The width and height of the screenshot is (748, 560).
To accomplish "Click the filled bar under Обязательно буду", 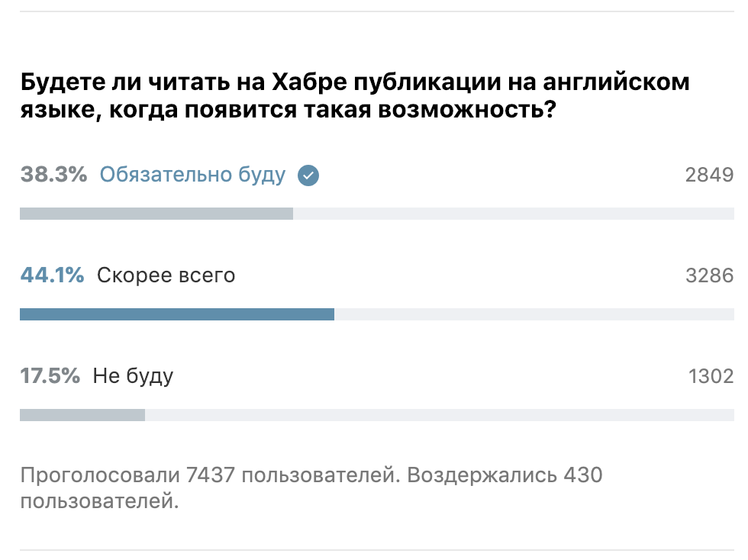I will point(156,214).
